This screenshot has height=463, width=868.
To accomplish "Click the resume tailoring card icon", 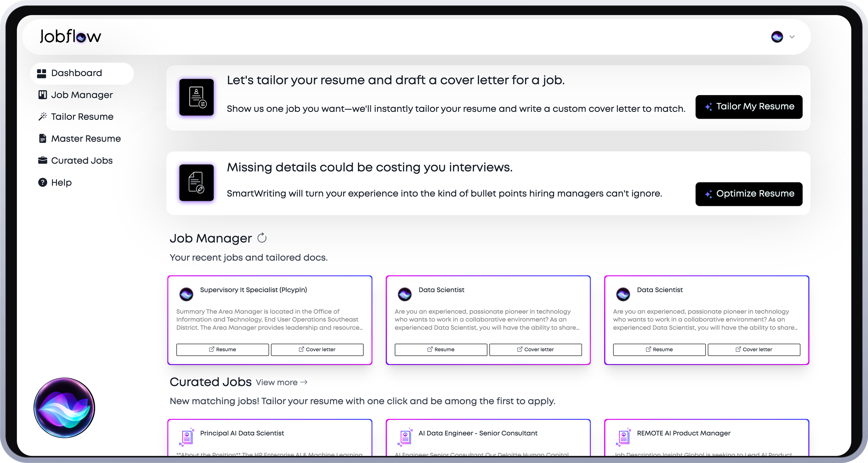I will click(x=196, y=97).
